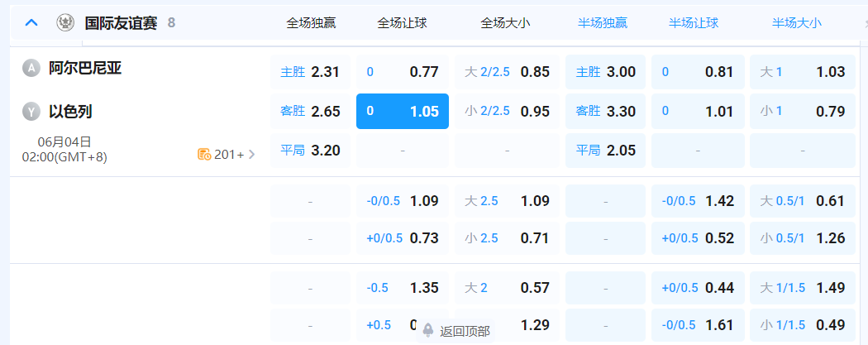Image resolution: width=868 pixels, height=345 pixels.
Task: Pick half-time 小 1 at 0.79
Action: coord(803,112)
